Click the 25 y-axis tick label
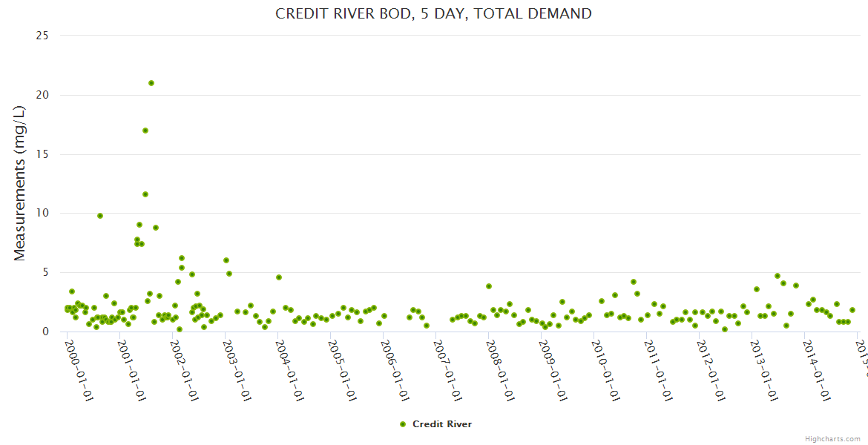Screen dimensions: 868x445 [x=43, y=36]
